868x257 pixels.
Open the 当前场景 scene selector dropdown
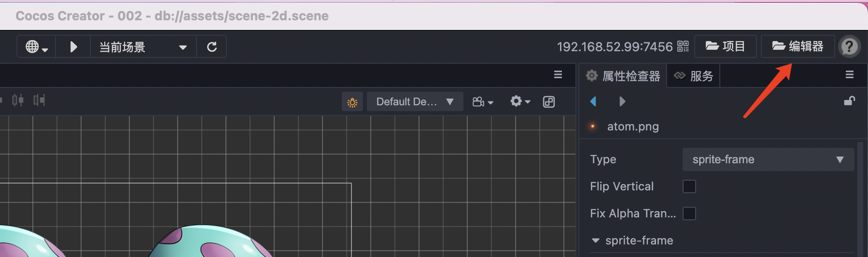pos(143,47)
